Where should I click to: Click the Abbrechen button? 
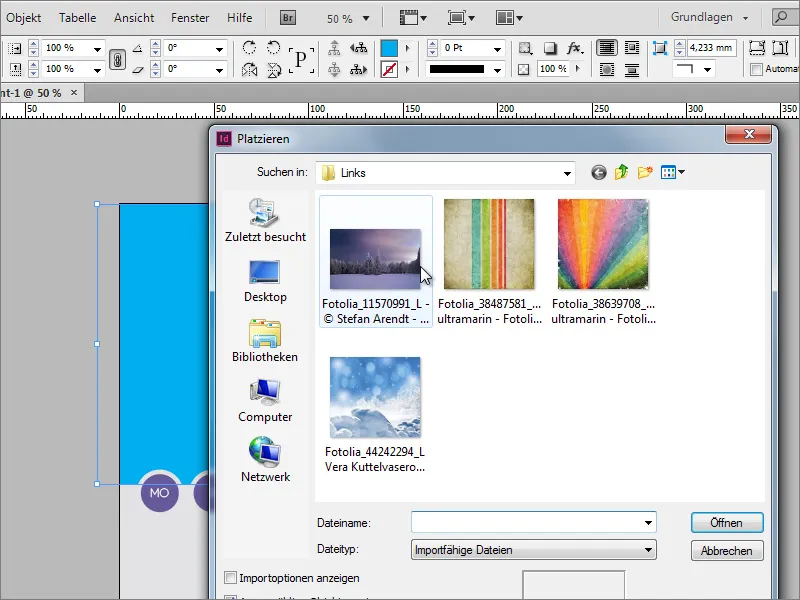727,551
